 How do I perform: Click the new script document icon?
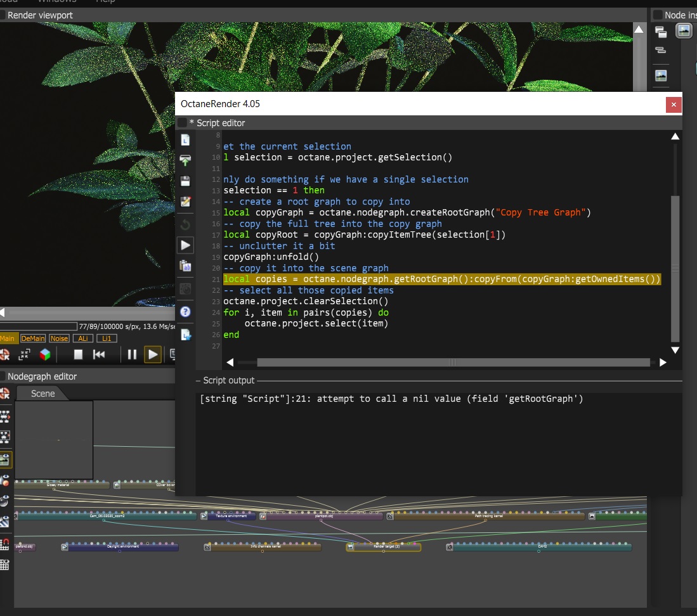pos(185,140)
